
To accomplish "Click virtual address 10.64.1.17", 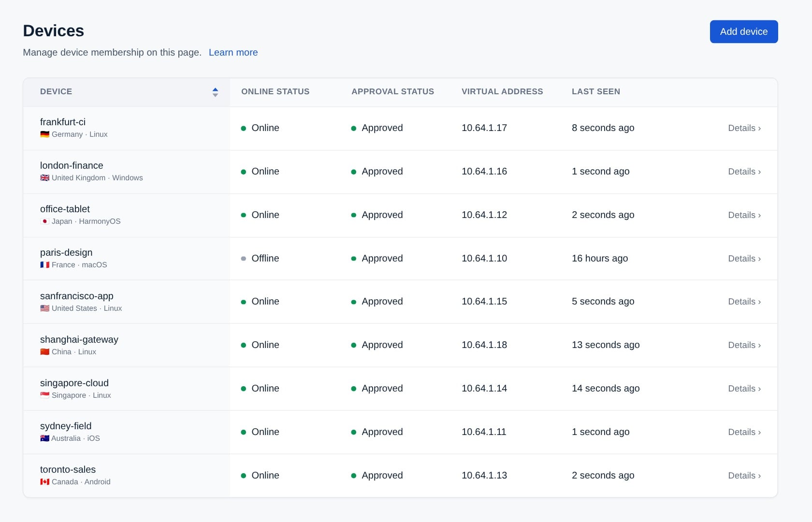I will (x=484, y=128).
